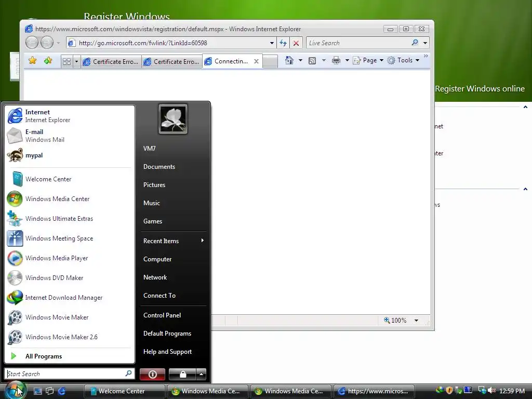Open Music from the Start menu
The image size is (532, 399).
173,203
